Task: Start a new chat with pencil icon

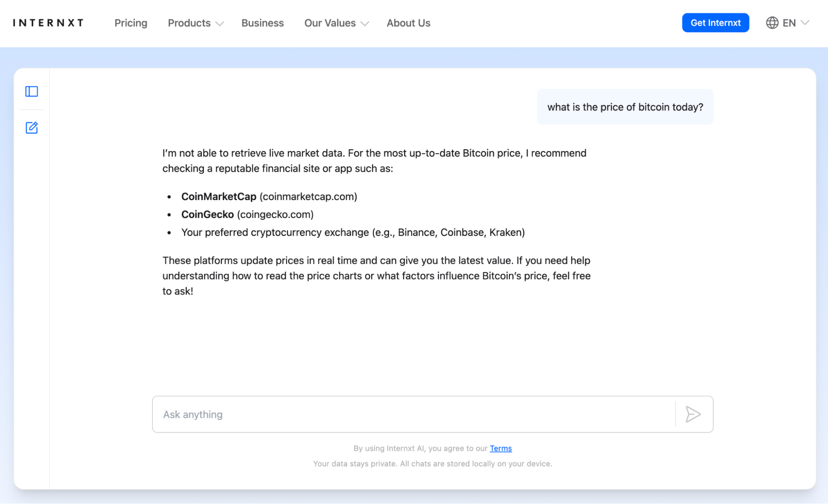Action: coord(31,128)
